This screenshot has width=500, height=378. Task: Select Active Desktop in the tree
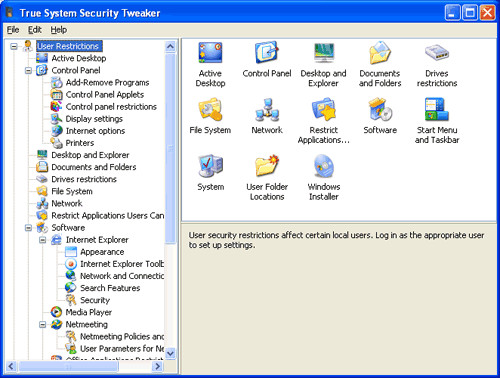pyautogui.click(x=79, y=58)
